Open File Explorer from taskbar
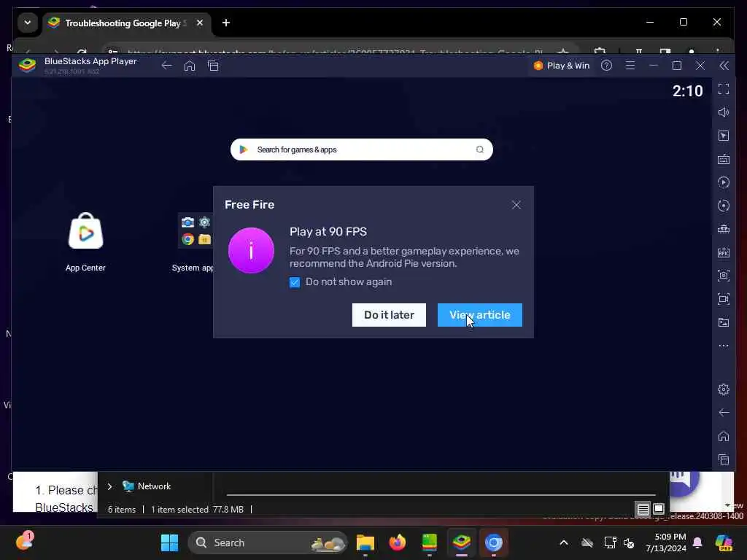The height and width of the screenshot is (560, 747). 365,542
